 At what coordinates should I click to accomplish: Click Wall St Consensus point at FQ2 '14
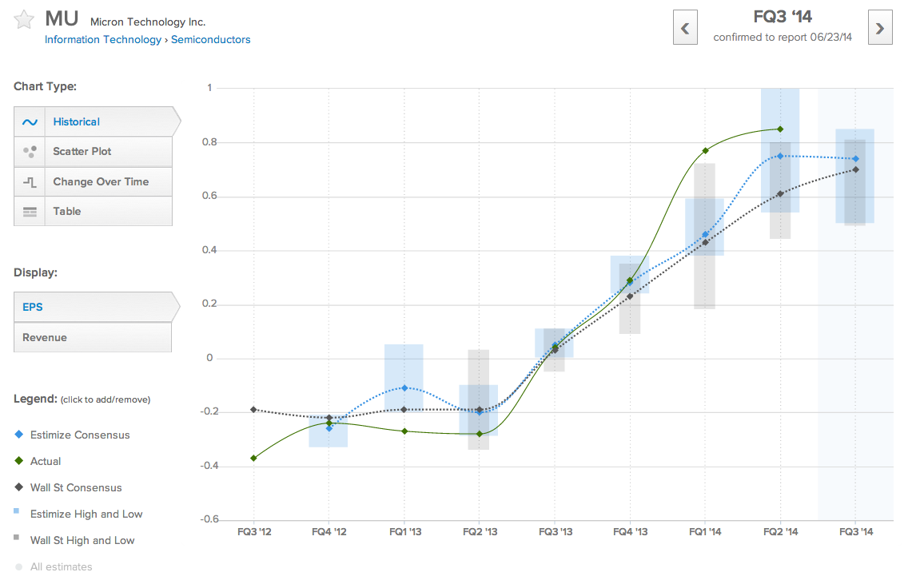coord(780,194)
